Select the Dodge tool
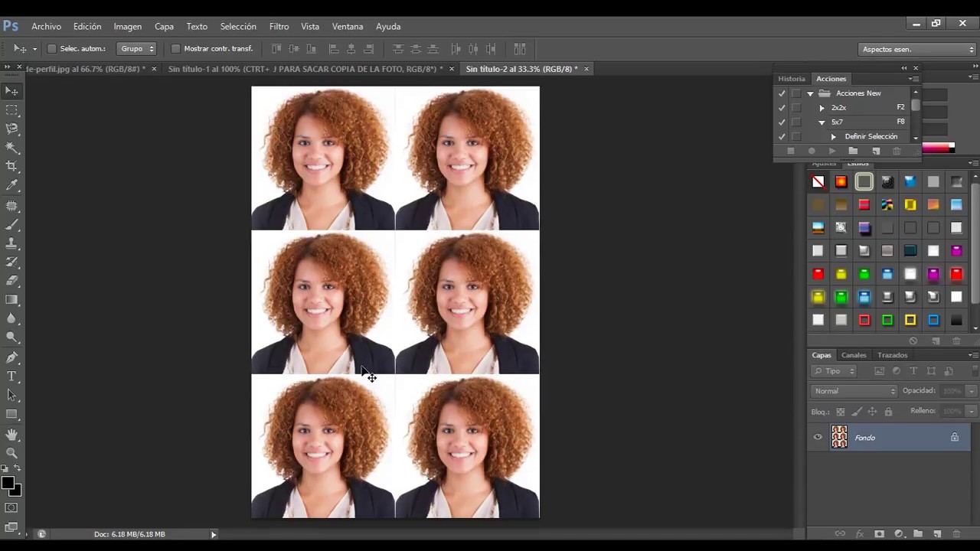980x551 pixels. [x=11, y=337]
